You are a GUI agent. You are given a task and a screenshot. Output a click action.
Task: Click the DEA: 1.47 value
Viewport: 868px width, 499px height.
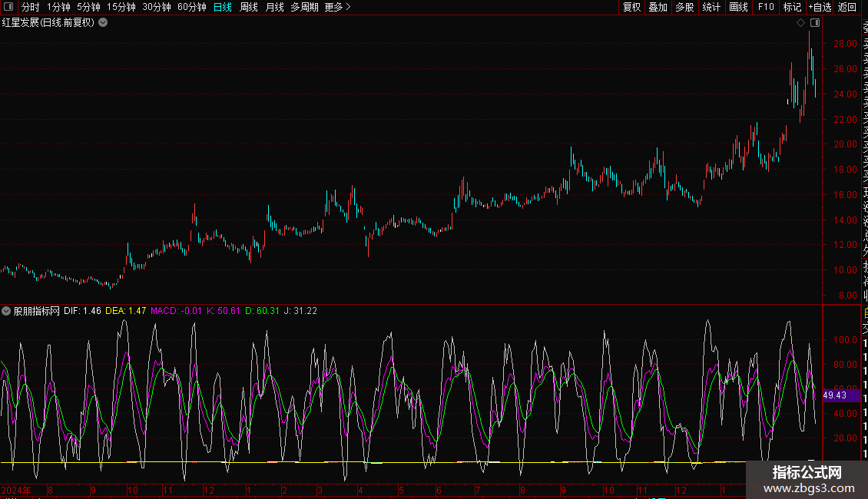(126, 311)
